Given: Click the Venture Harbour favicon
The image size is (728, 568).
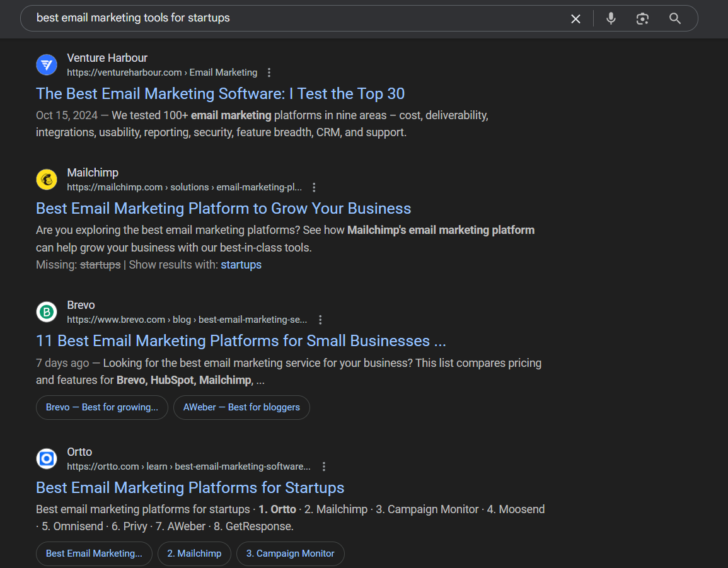Looking at the screenshot, I should 47,64.
